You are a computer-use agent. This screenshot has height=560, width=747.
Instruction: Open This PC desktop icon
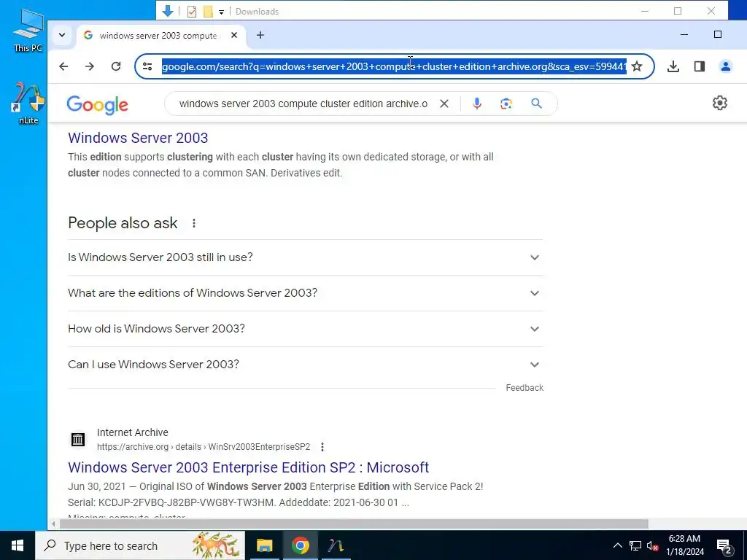click(28, 30)
